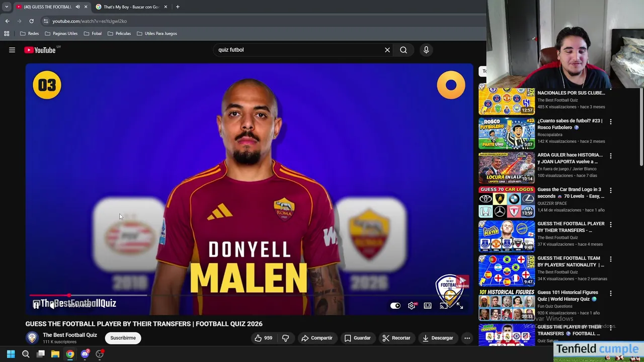The image size is (644, 362).
Task: Go back in browser history
Action: pyautogui.click(x=7, y=21)
